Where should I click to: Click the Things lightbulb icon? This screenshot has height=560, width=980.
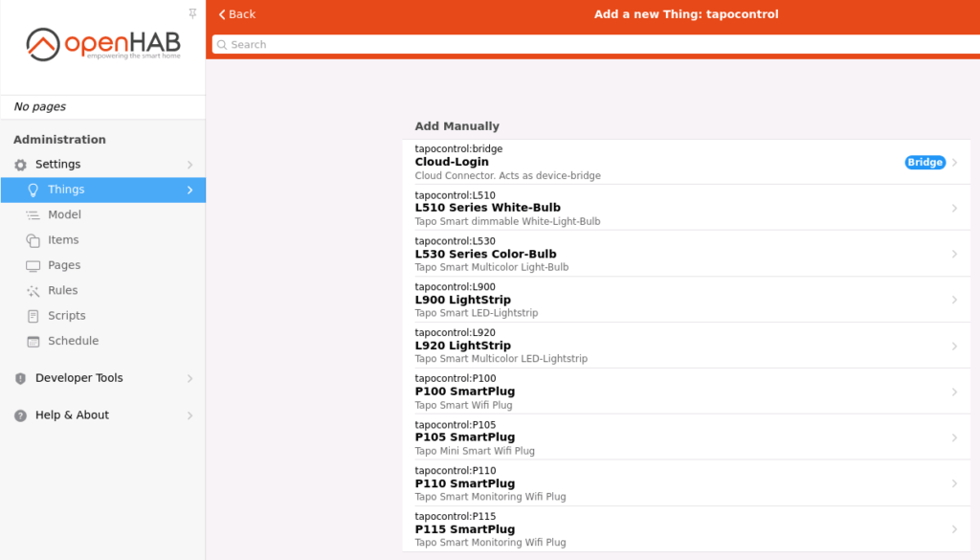[x=33, y=190]
